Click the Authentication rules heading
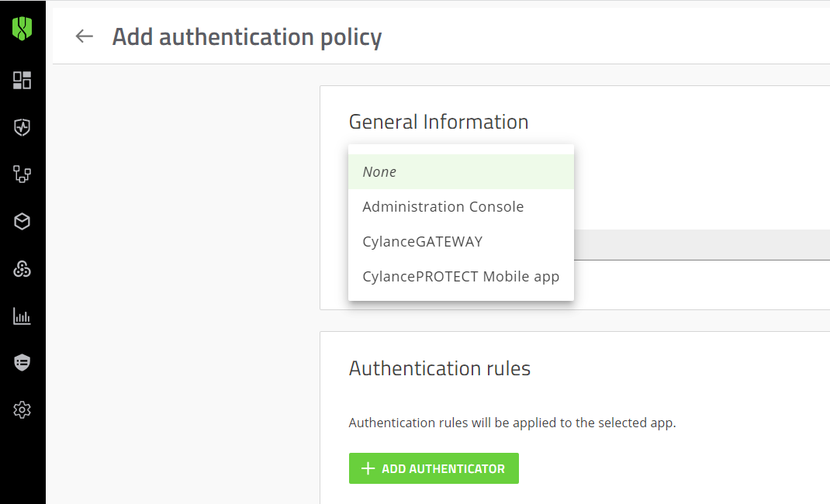The image size is (830, 504). click(x=439, y=368)
